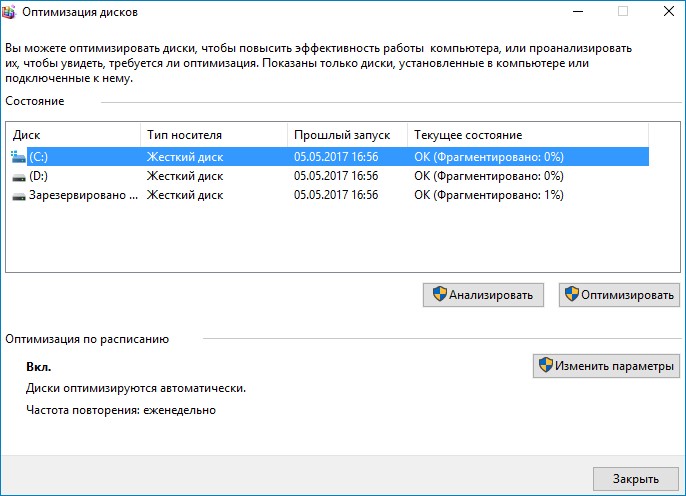
Task: Click the Текущее состояние column header
Action: click(527, 135)
